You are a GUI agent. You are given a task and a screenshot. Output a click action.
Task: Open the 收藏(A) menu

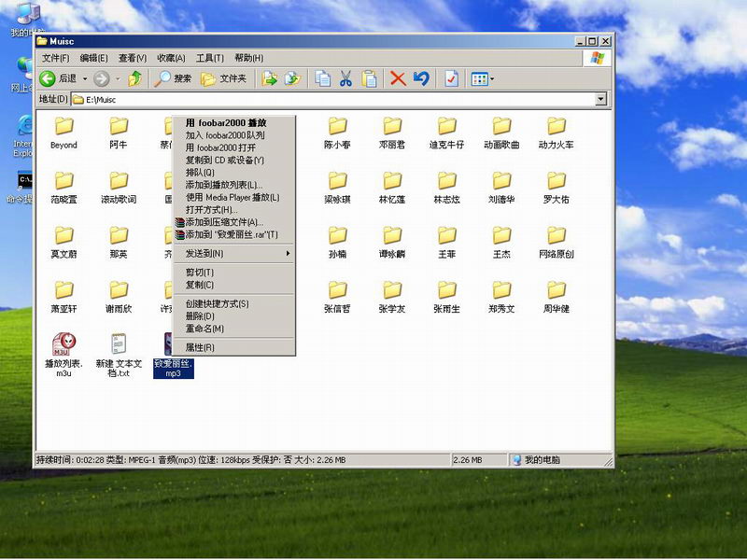tap(171, 58)
